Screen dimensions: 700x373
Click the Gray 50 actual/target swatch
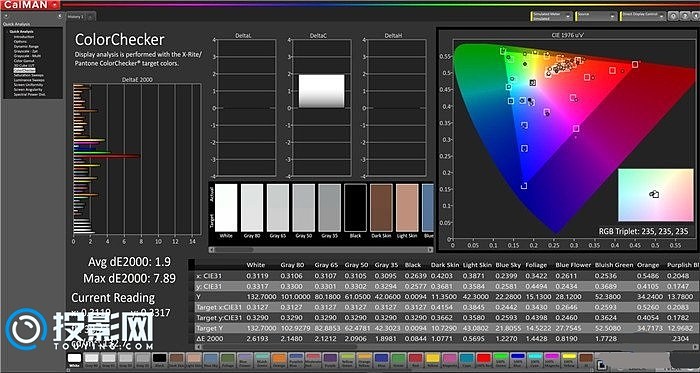click(x=304, y=208)
